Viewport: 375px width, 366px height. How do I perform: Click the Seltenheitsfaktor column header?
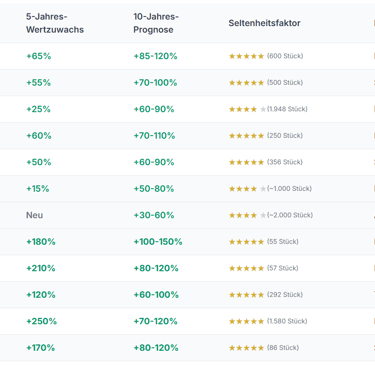pos(264,23)
